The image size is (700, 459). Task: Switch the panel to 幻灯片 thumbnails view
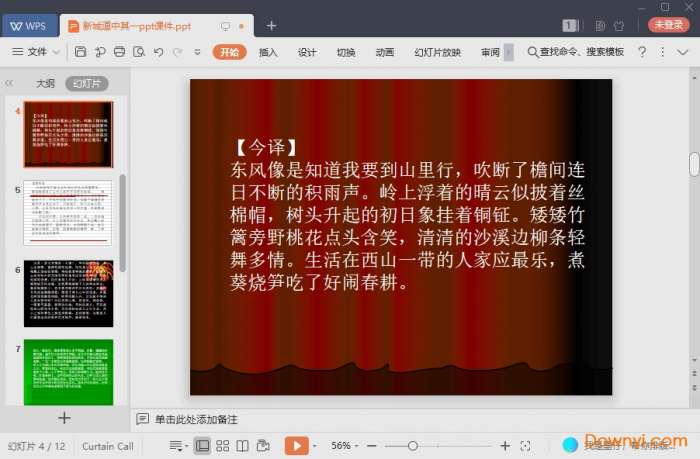click(87, 83)
